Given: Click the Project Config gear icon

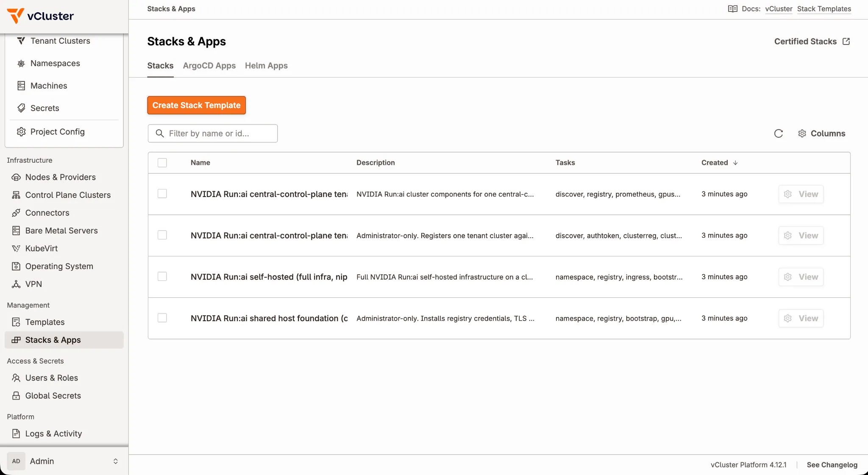Looking at the screenshot, I should (21, 132).
